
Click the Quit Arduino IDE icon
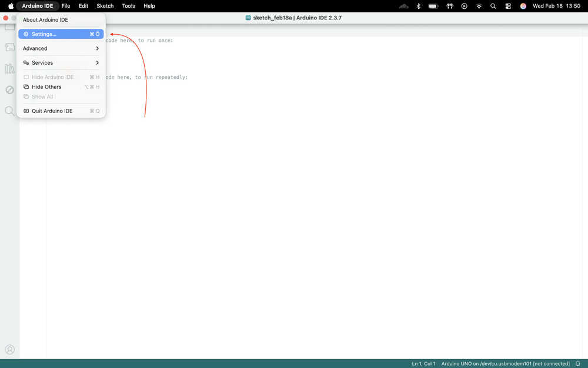coord(26,111)
